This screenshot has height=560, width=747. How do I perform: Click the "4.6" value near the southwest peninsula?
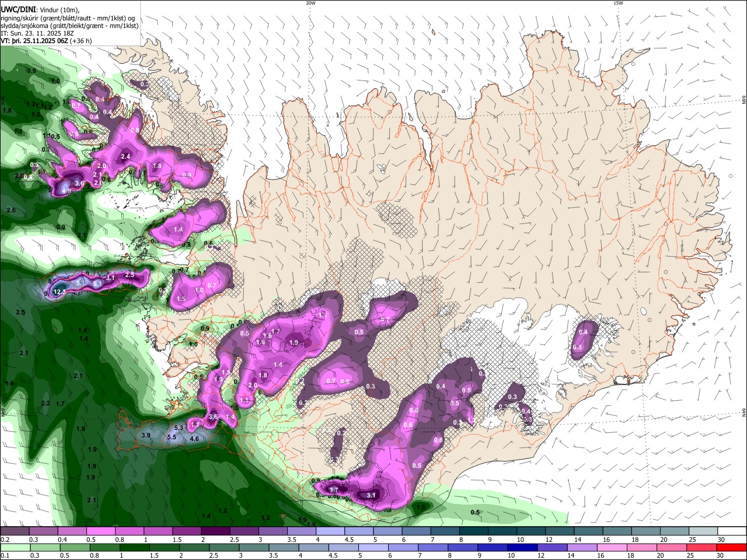[195, 439]
